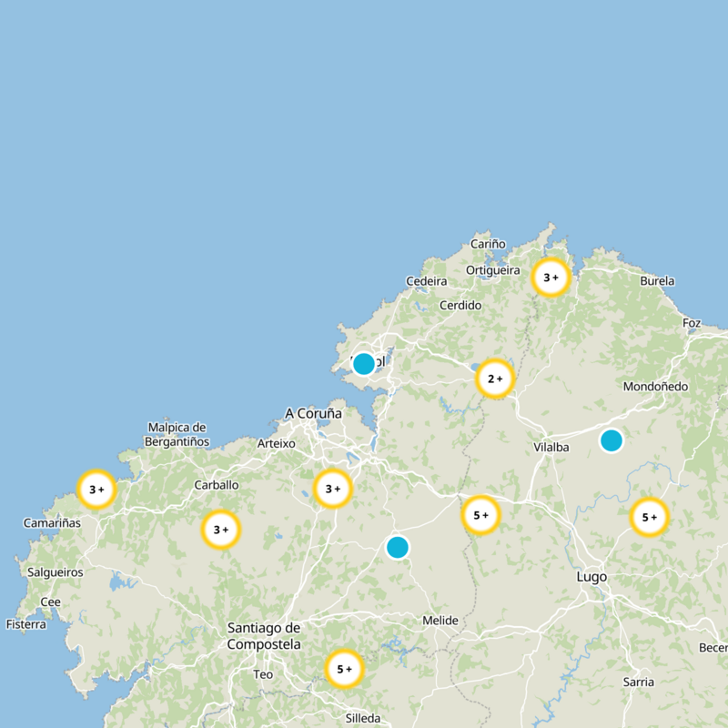Click the Silleda town label
728x728 pixels.
click(363, 718)
